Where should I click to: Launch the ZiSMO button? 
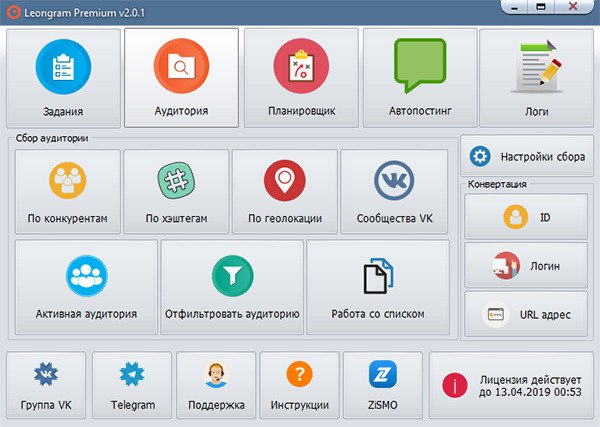383,385
